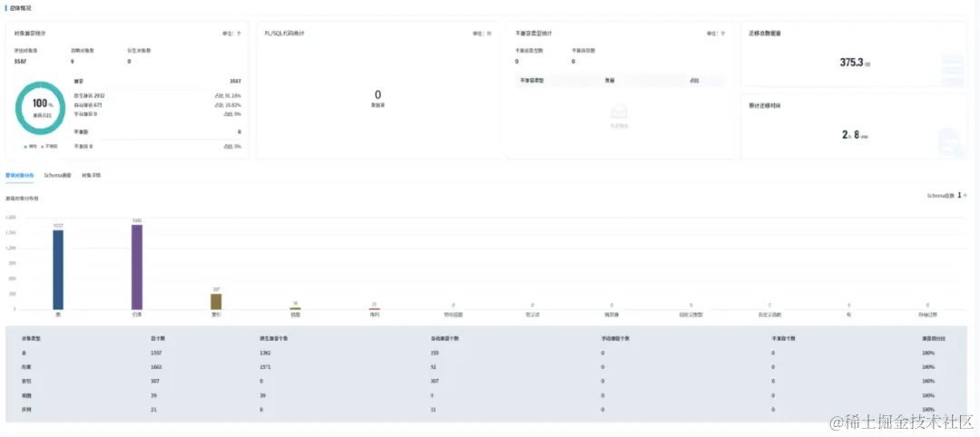Click the PL/SQL statistics card title
The width and height of the screenshot is (980, 437).
coord(284,34)
